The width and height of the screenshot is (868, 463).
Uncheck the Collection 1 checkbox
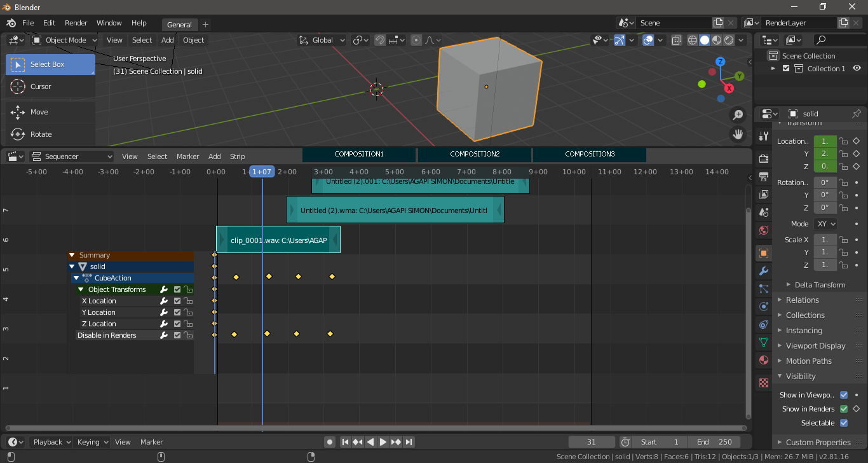pos(786,69)
